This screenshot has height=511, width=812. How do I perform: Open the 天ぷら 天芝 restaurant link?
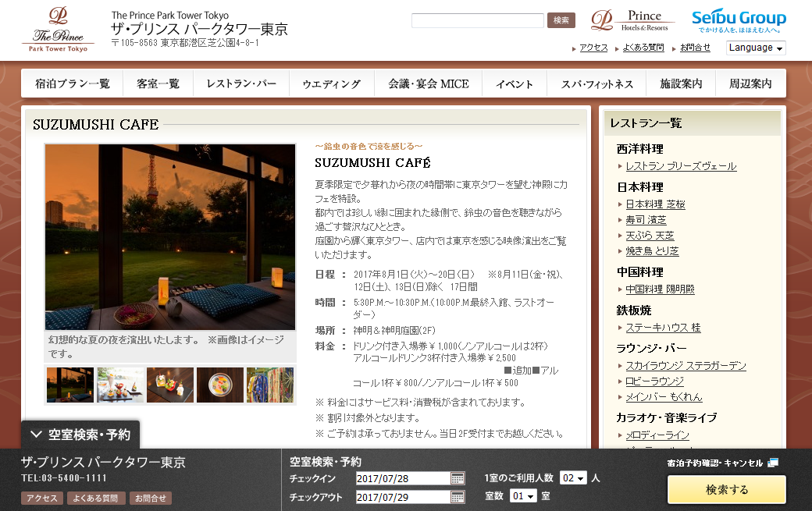[x=650, y=236]
